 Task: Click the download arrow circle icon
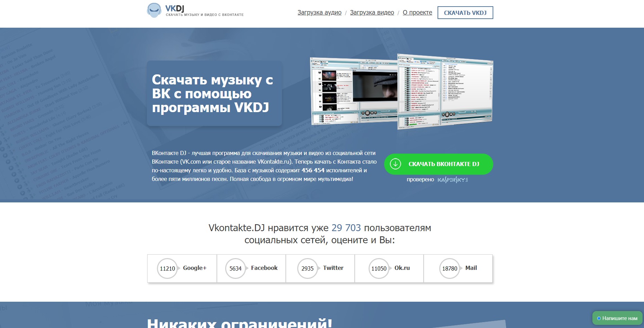395,164
